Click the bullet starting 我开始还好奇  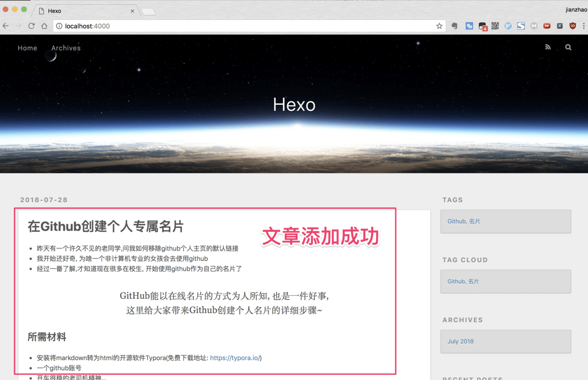coord(122,259)
